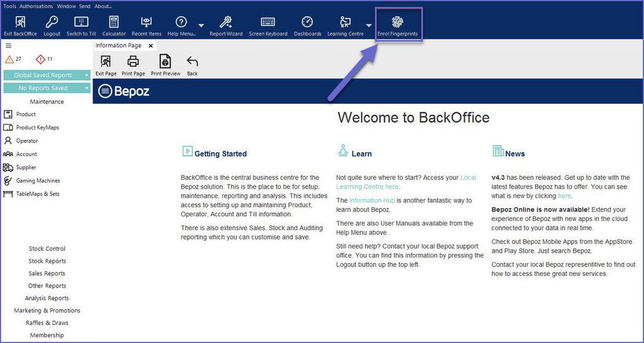Expand the Global Saved Reports dropdown
Screen dimensions: 644x343
coord(86,75)
